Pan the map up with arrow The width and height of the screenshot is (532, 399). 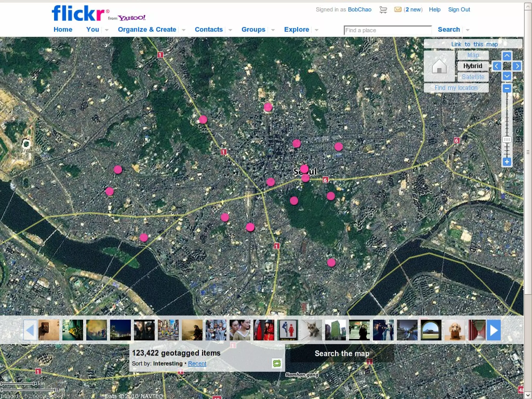click(507, 56)
